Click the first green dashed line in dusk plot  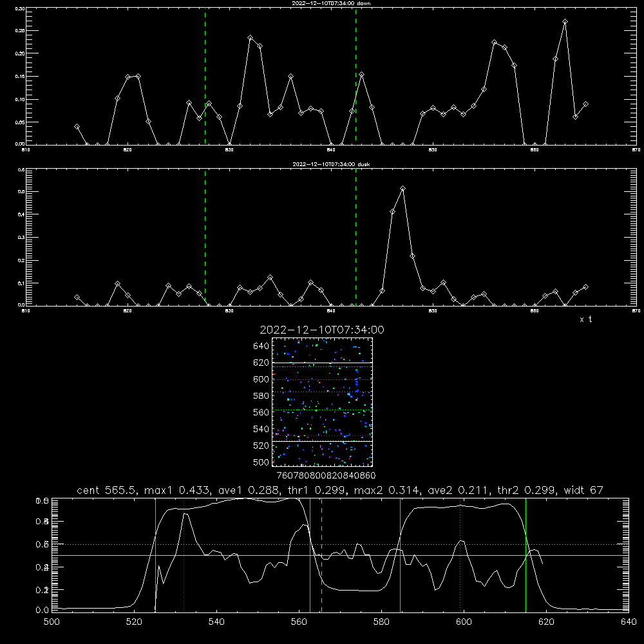205,237
